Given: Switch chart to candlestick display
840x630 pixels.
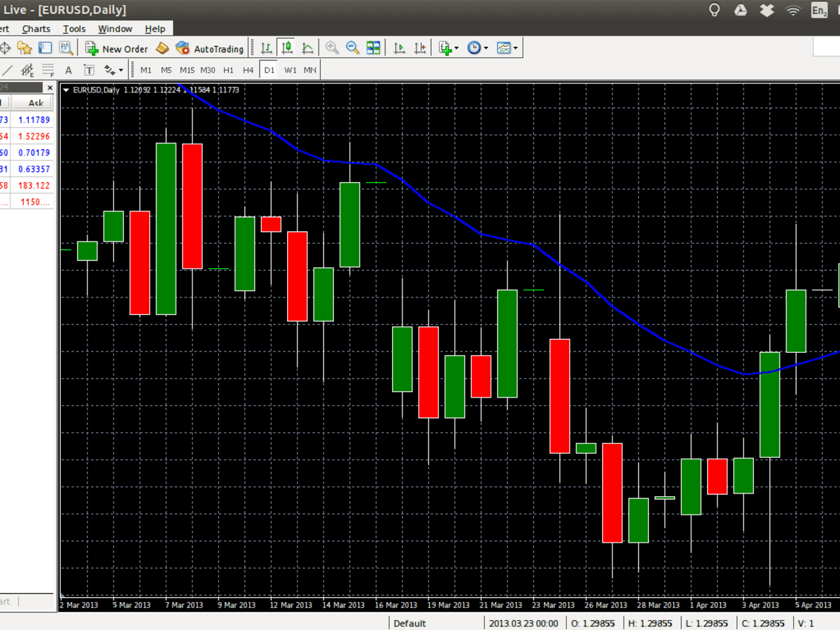Looking at the screenshot, I should pyautogui.click(x=286, y=48).
